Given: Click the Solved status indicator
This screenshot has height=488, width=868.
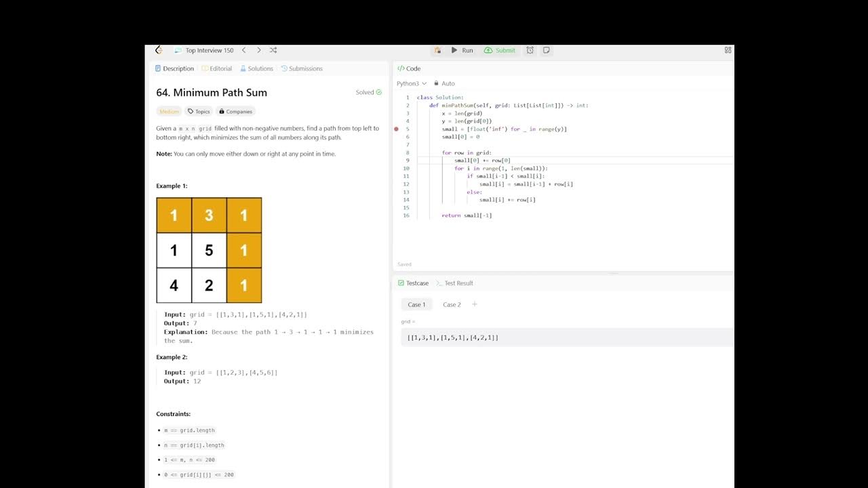Looking at the screenshot, I should point(369,92).
